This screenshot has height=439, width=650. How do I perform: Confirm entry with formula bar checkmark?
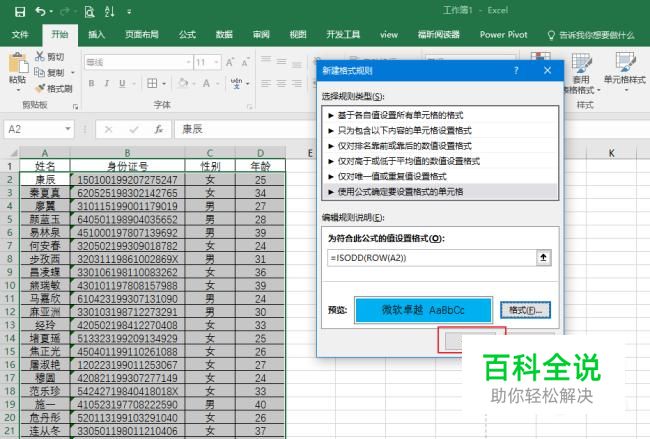(x=133, y=130)
